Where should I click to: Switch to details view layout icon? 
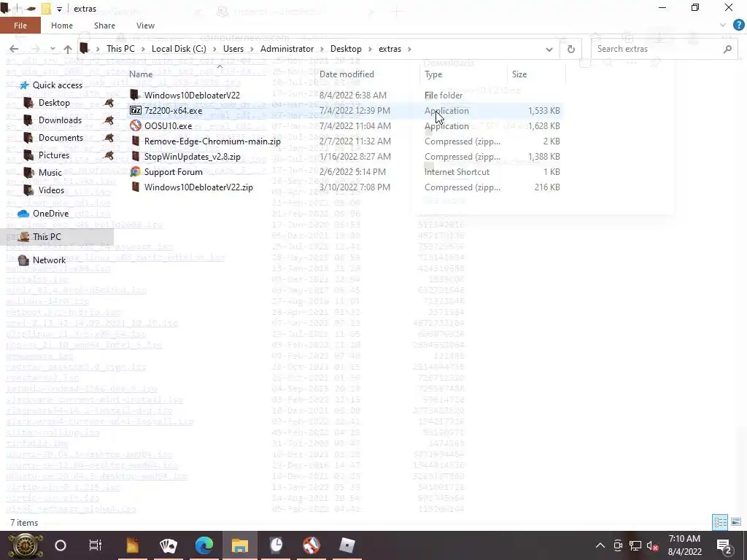coord(720,522)
